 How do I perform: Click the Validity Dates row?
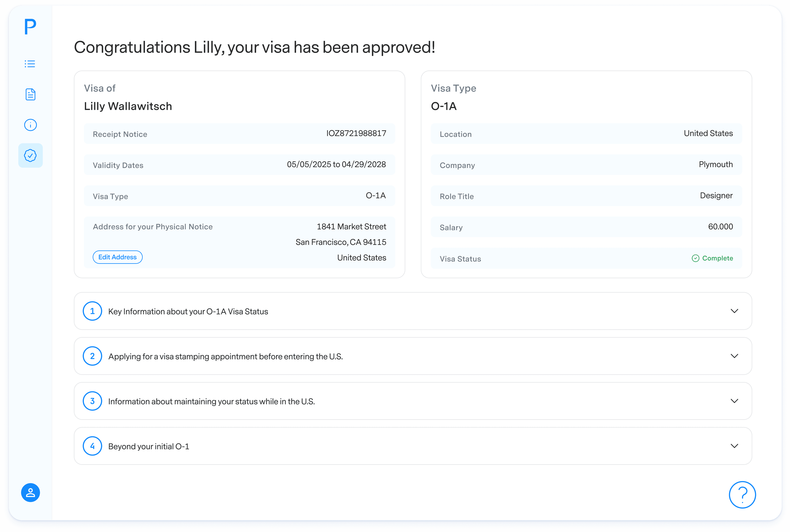tap(239, 165)
